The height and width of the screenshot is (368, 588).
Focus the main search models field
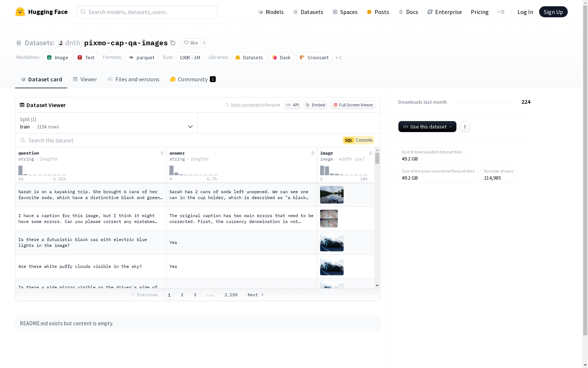[x=147, y=12]
